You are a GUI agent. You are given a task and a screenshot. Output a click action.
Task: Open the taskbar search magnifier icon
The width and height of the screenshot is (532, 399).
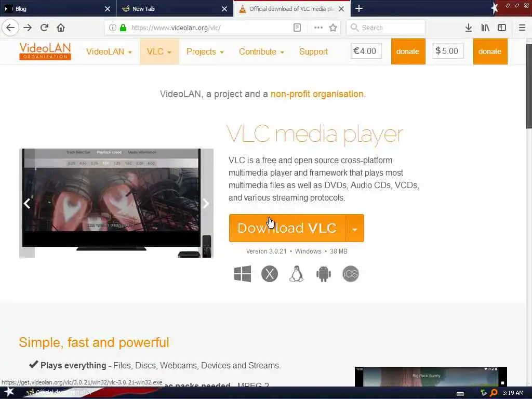494,393
